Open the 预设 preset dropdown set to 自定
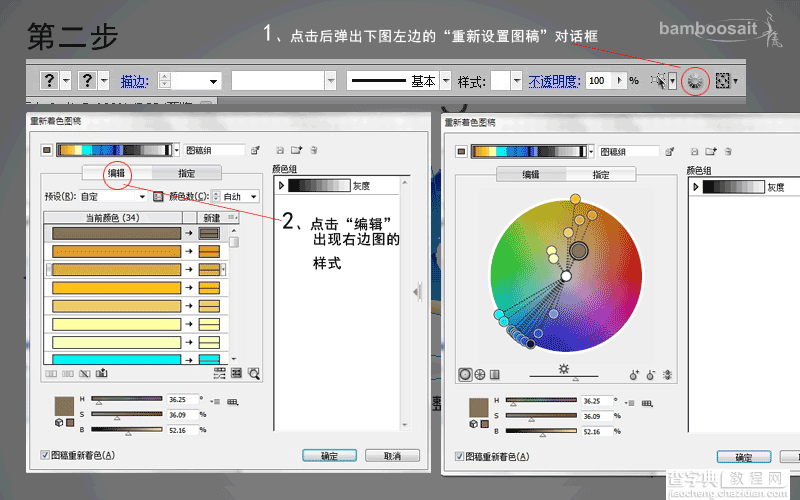Image resolution: width=800 pixels, height=500 pixels. (113, 196)
